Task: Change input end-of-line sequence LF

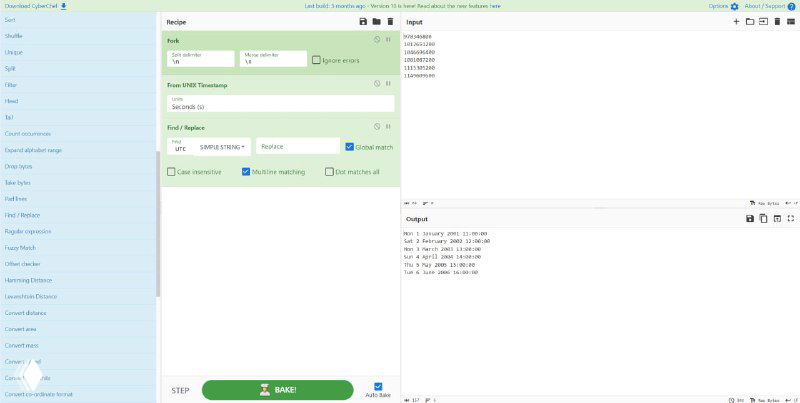Action: [x=792, y=203]
